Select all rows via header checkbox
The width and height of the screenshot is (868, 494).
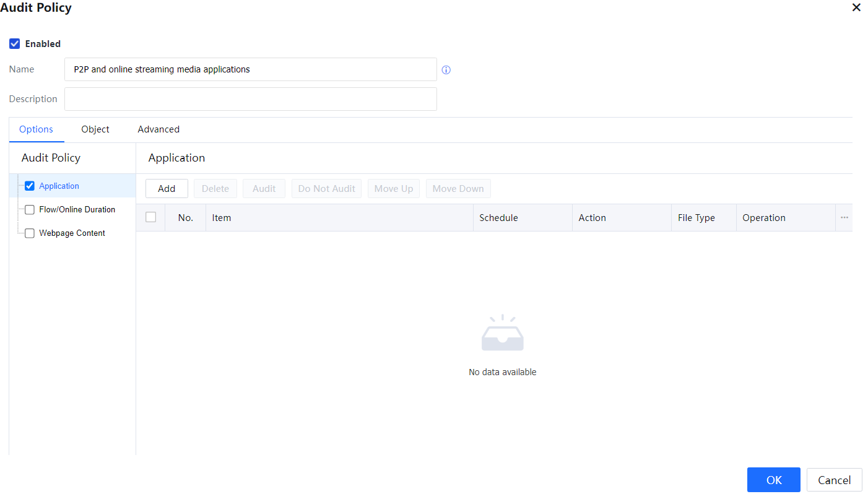(x=150, y=217)
